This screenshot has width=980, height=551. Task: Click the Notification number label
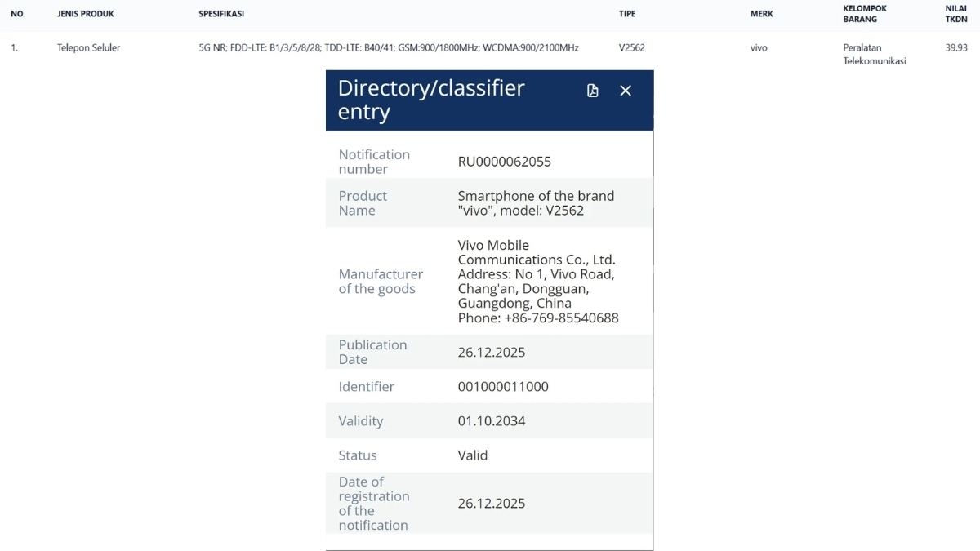pos(374,162)
